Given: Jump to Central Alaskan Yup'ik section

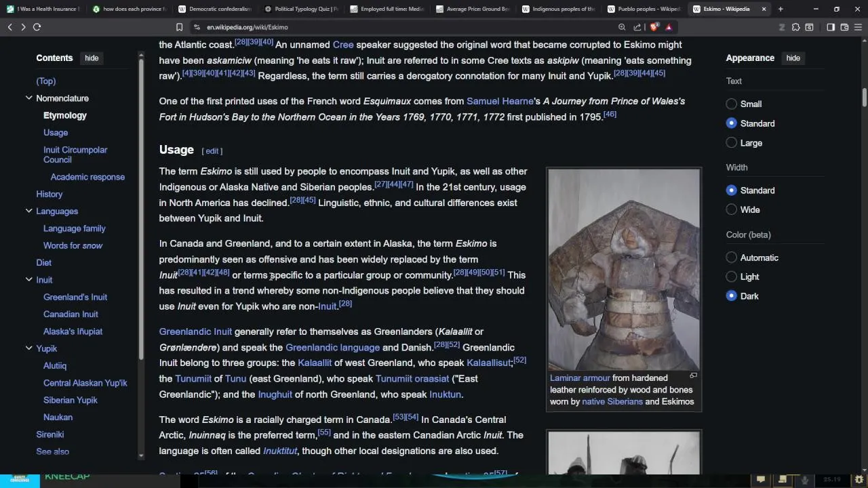Looking at the screenshot, I should coord(85,383).
